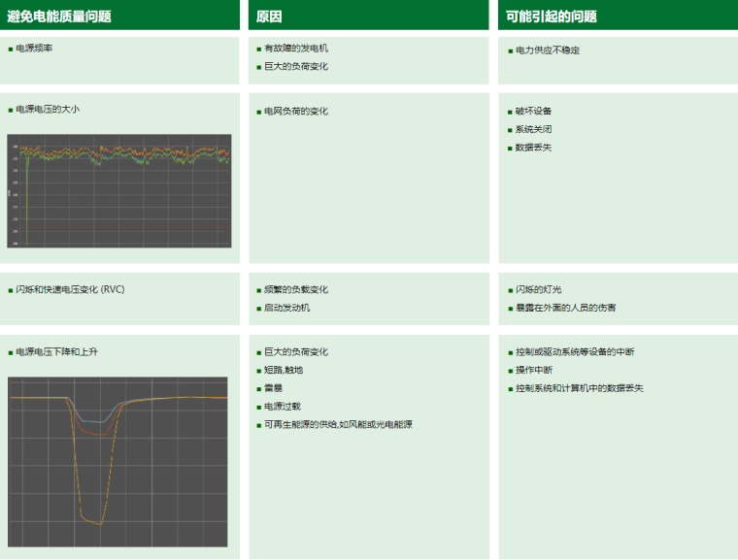Image resolution: width=738 pixels, height=560 pixels.
Task: Click the 频繁的负载变化 entry
Action: pyautogui.click(x=296, y=290)
